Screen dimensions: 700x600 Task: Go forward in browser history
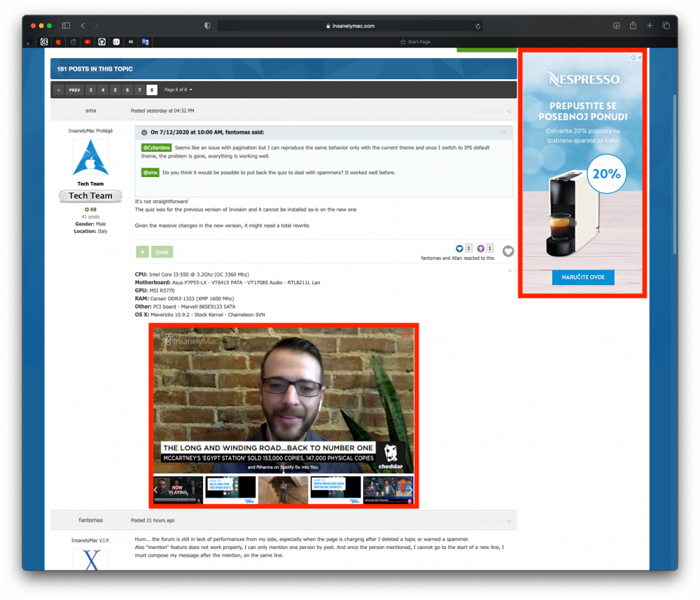pyautogui.click(x=96, y=26)
